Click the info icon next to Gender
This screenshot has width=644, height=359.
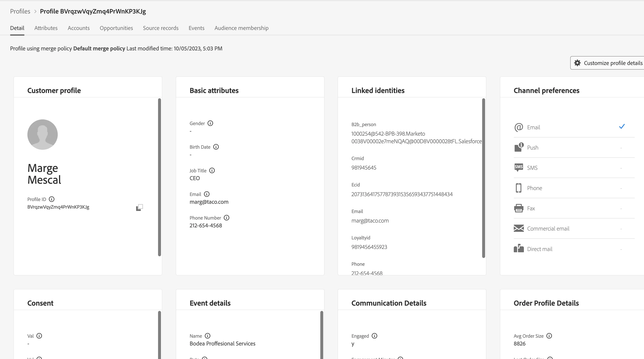210,123
